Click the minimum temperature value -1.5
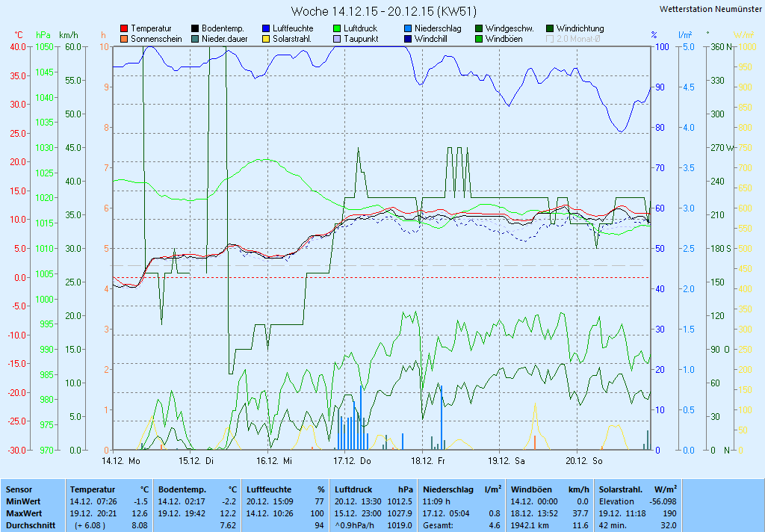This screenshot has width=765, height=532. [140, 502]
